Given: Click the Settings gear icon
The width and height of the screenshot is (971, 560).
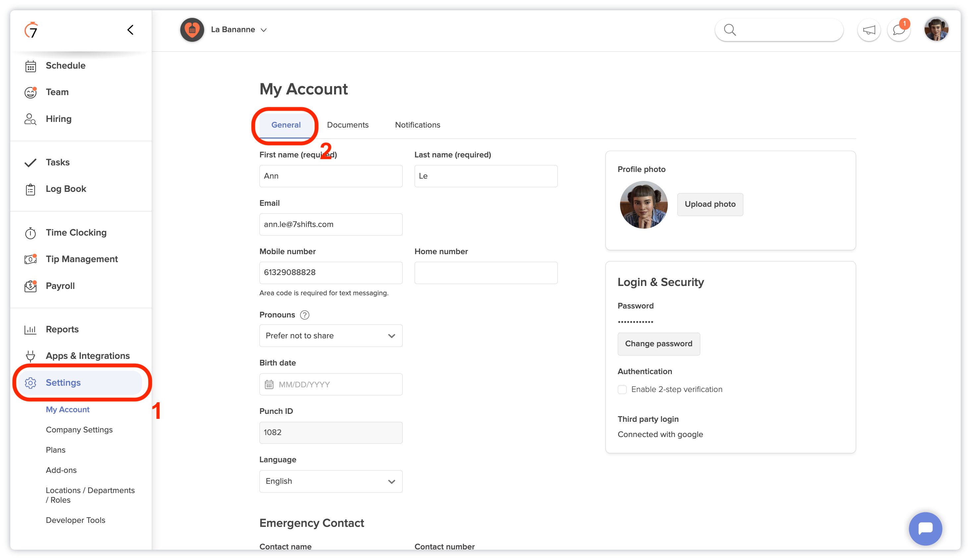Looking at the screenshot, I should point(30,383).
